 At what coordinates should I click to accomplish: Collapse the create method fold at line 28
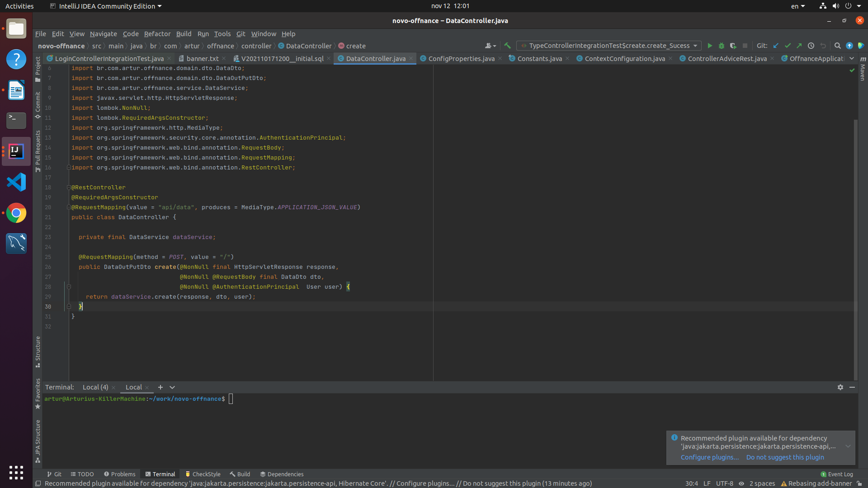pyautogui.click(x=69, y=287)
